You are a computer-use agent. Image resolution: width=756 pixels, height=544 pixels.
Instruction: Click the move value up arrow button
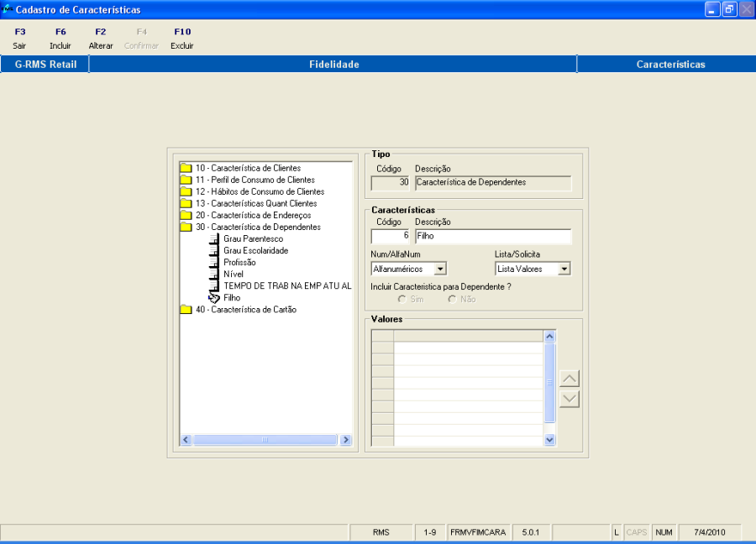point(570,379)
